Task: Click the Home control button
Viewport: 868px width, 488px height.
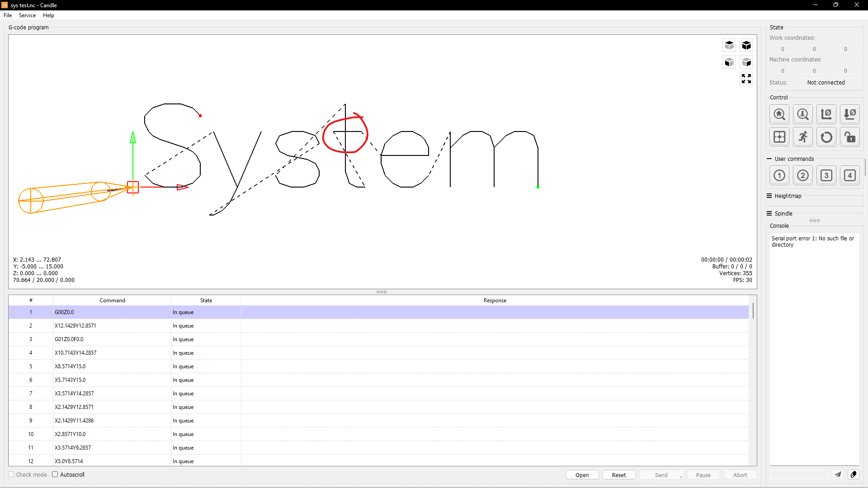Action: [779, 114]
